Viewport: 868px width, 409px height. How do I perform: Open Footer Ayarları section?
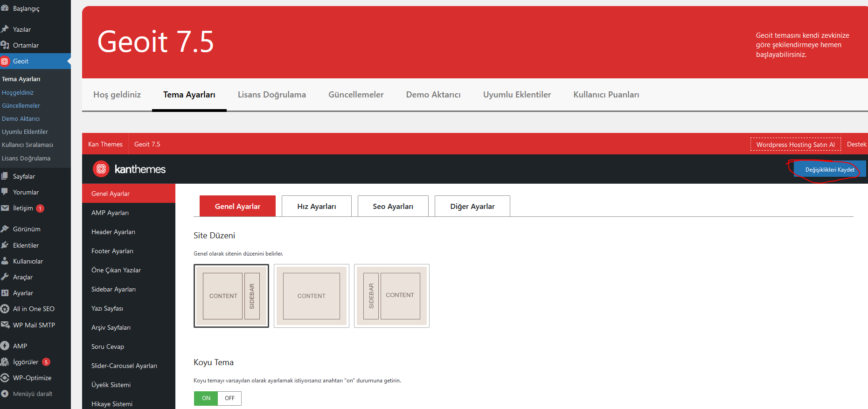[129, 251]
